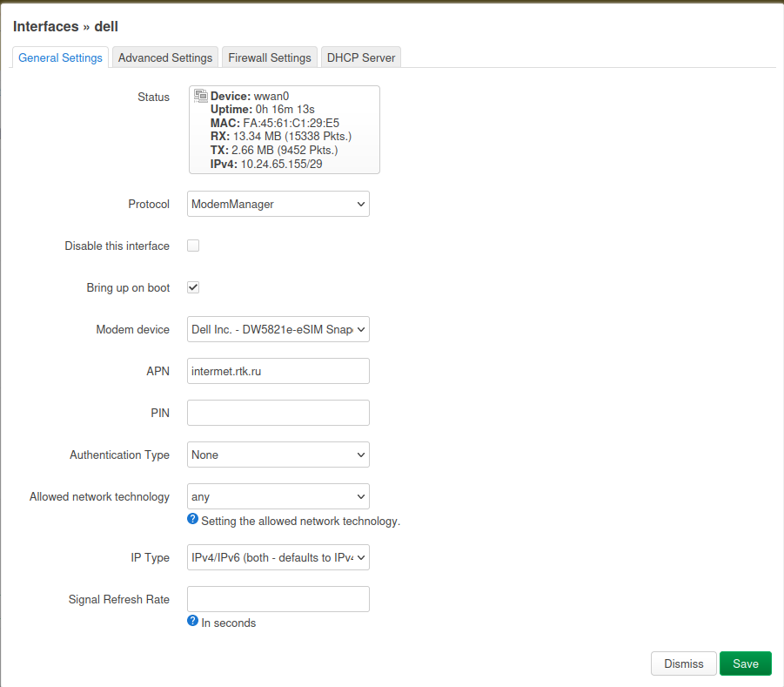Click the 'In seconds' hint text
This screenshot has height=687, width=784.
[x=229, y=623]
